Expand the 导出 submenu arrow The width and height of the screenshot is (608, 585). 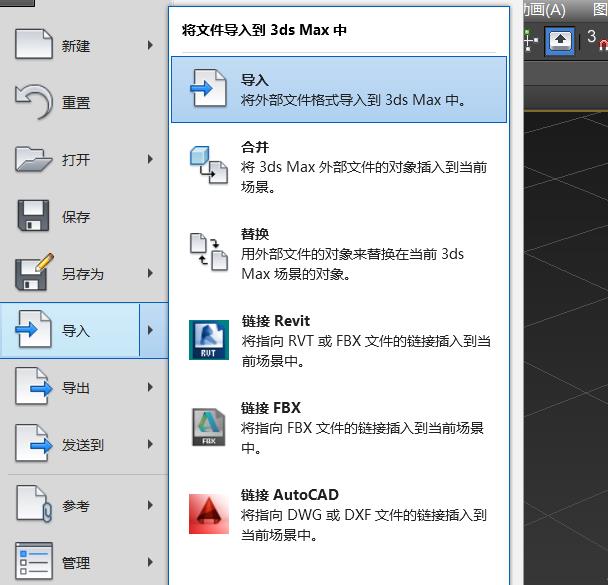point(150,387)
